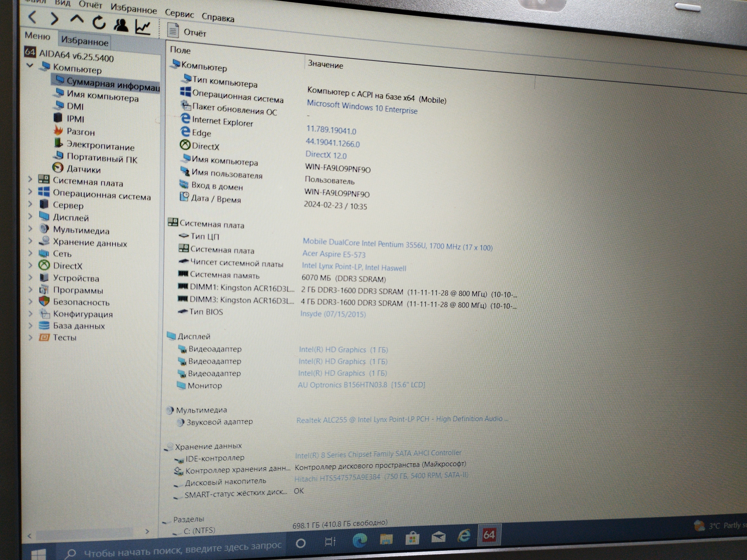Viewport: 747px width, 560px height.
Task: Open the Hitachi HTS547575A9E384 disk link
Action: pyautogui.click(x=381, y=476)
